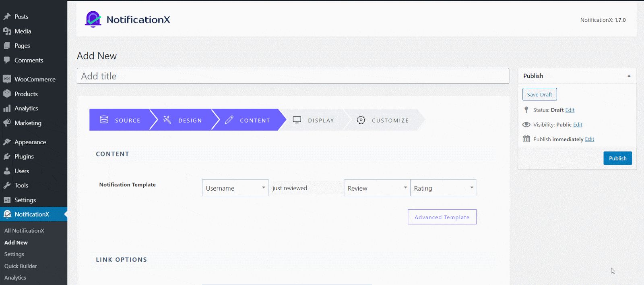Edit the Visibility: Public link

578,125
